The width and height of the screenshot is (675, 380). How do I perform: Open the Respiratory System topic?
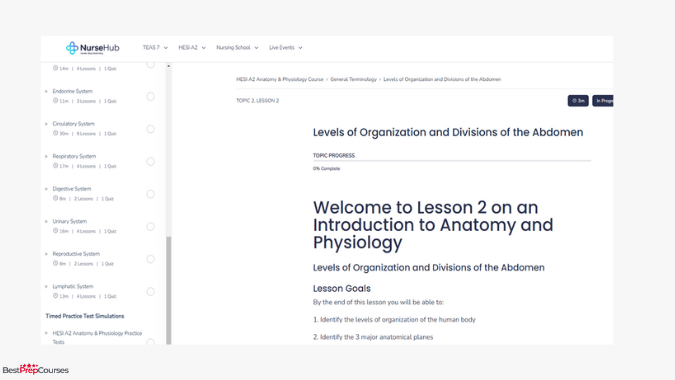(x=74, y=156)
